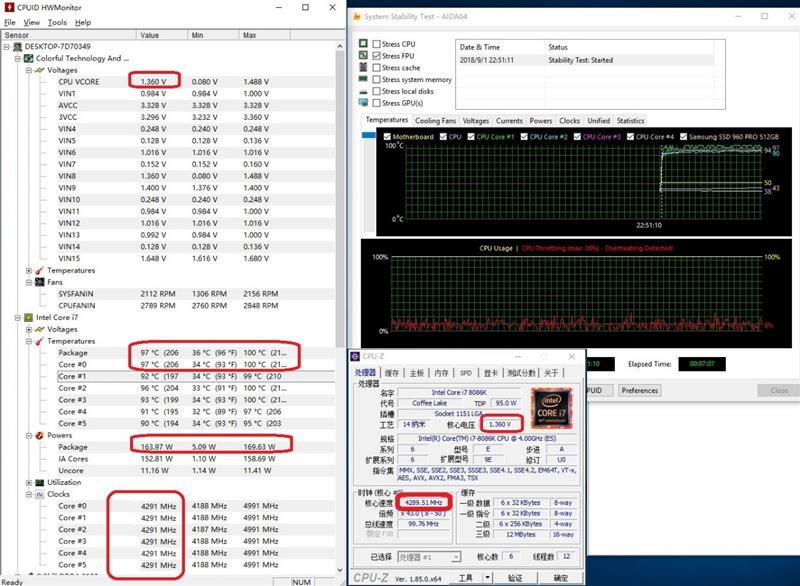Collapse the Intel Core i7 node
The image size is (800, 586).
[18, 317]
